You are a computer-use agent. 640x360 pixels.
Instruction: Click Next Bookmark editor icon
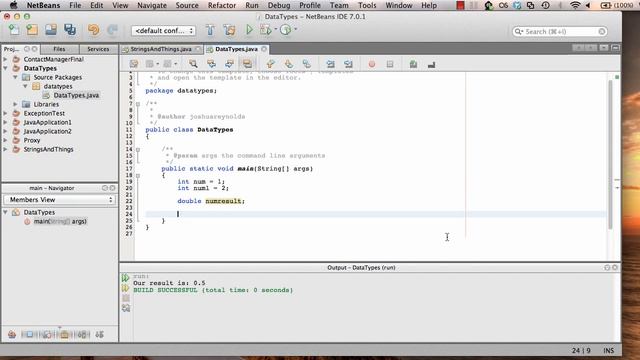289,64
